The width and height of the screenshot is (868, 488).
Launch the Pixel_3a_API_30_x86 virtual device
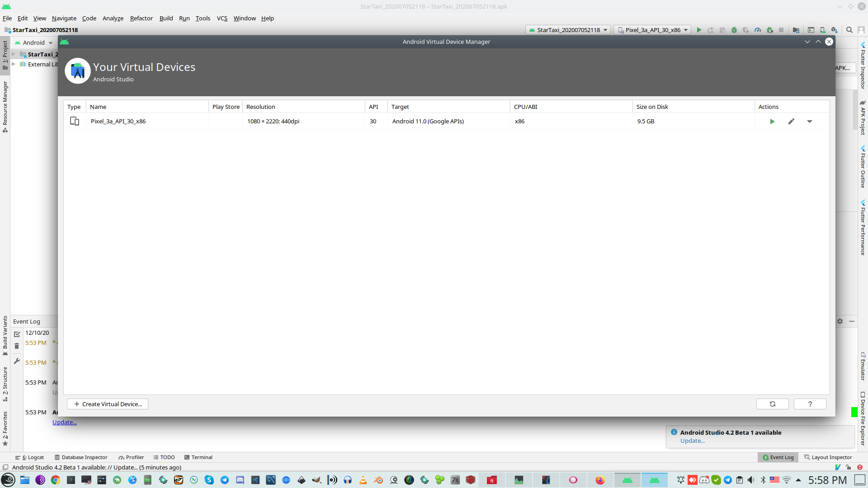772,122
